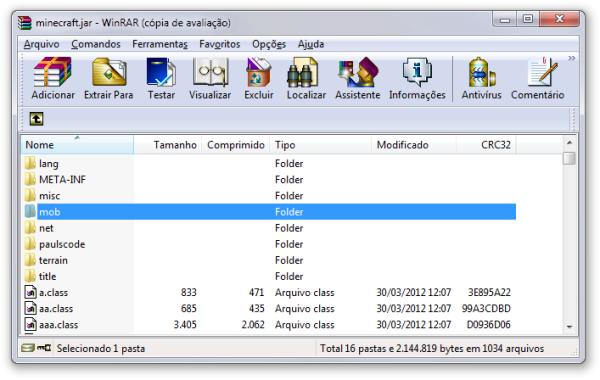Open the Opções menu

click(x=269, y=44)
